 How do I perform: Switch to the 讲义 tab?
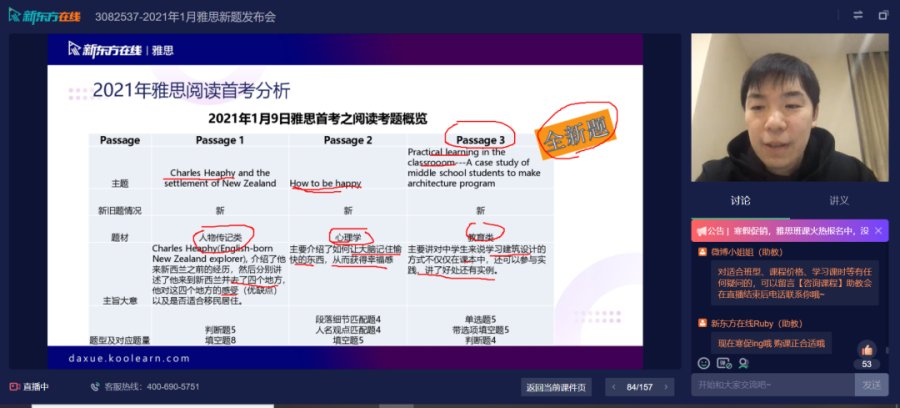click(839, 201)
